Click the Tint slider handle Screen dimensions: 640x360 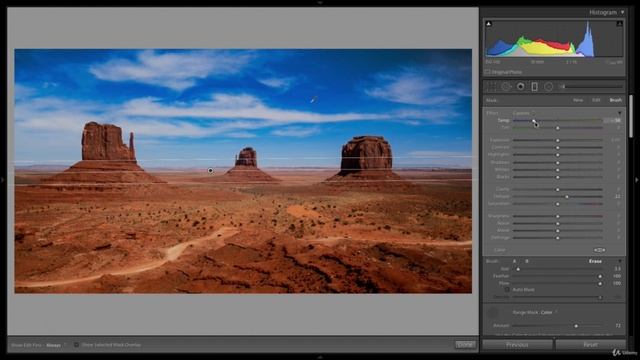pyautogui.click(x=558, y=128)
